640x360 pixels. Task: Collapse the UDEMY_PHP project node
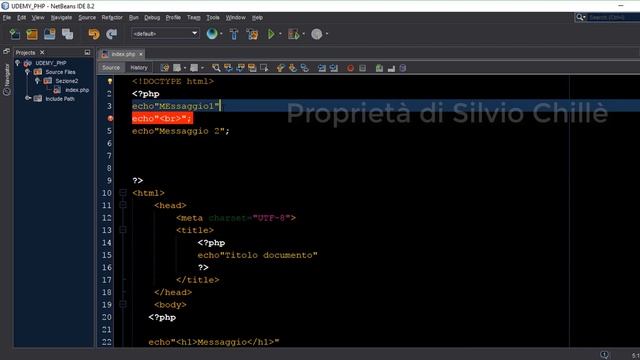click(18, 63)
